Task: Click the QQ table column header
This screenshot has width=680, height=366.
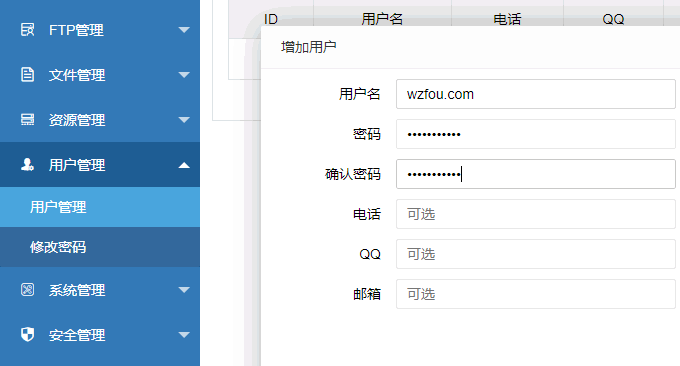Action: [x=613, y=19]
